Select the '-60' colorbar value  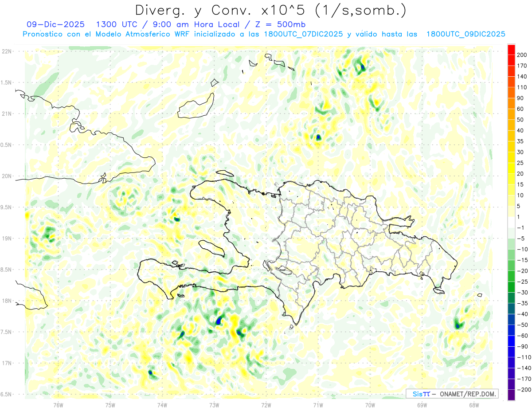point(522,336)
